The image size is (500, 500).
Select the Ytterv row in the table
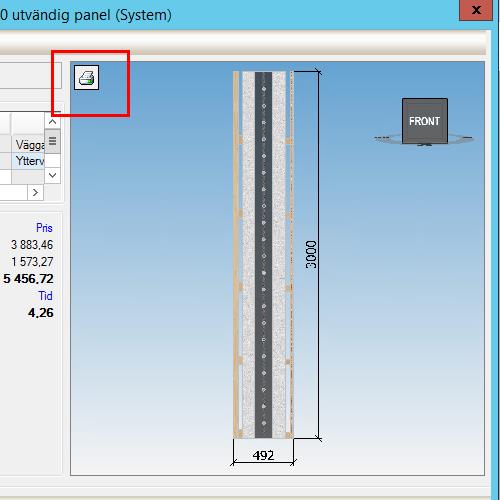pos(22,161)
